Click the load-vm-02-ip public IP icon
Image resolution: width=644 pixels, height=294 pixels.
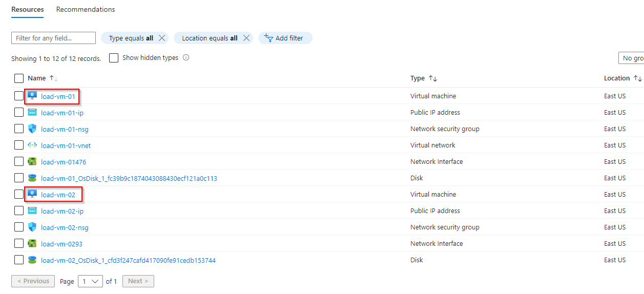coord(32,211)
